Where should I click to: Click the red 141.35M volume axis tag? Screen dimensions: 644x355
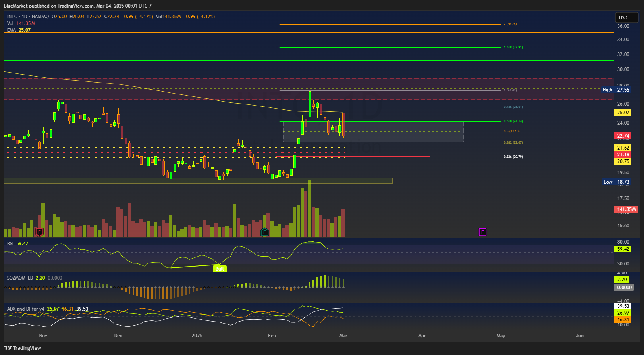(626, 209)
